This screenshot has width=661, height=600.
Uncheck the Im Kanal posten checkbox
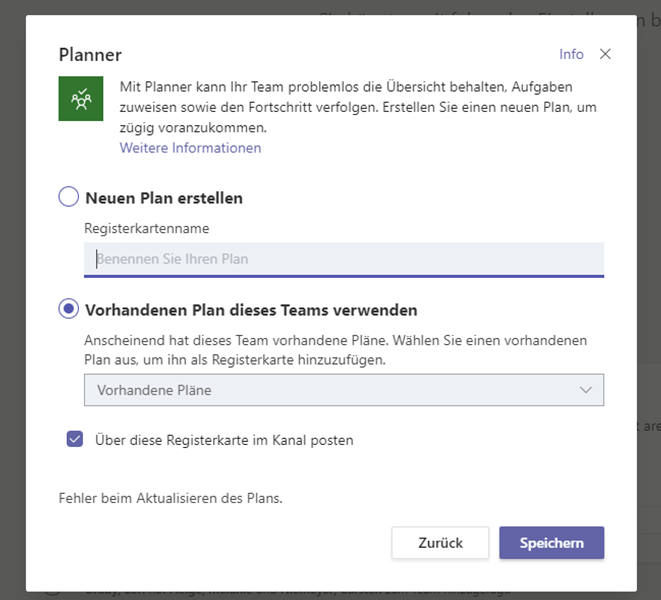click(75, 439)
